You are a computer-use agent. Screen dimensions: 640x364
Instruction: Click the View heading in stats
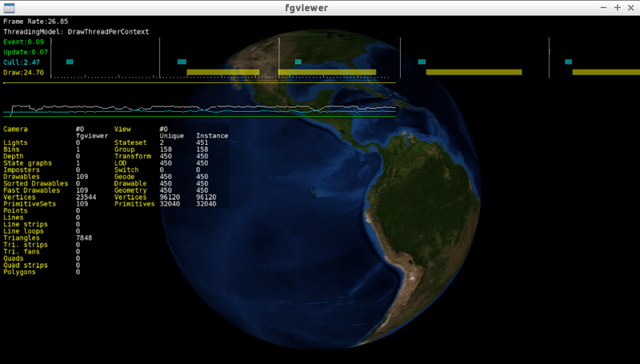(x=122, y=129)
